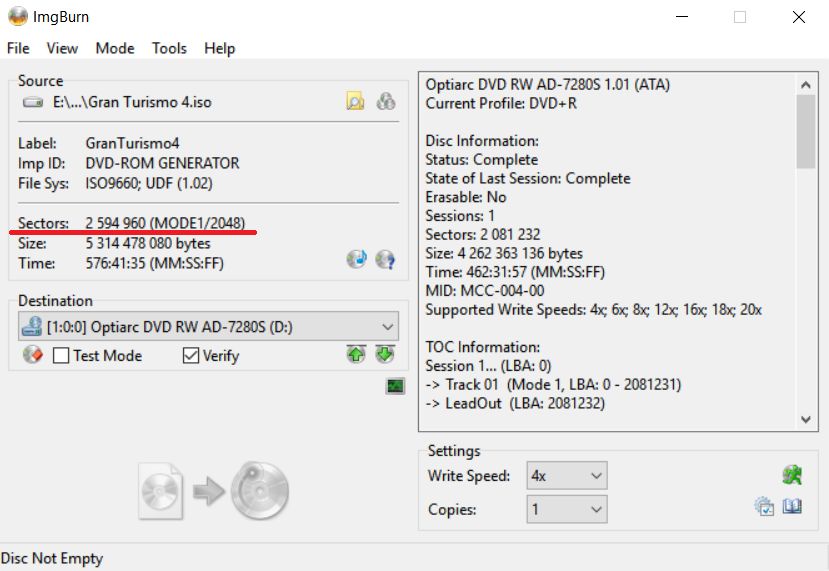
Task: Click the disc info scrollbar thumb
Action: point(806,132)
